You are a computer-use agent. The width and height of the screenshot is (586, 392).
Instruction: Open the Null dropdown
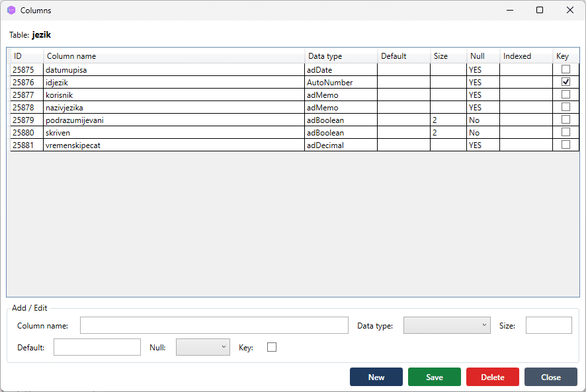202,346
